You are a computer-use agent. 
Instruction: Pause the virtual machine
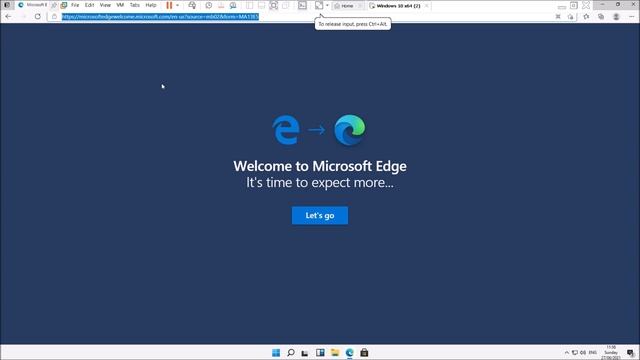pyautogui.click(x=169, y=5)
